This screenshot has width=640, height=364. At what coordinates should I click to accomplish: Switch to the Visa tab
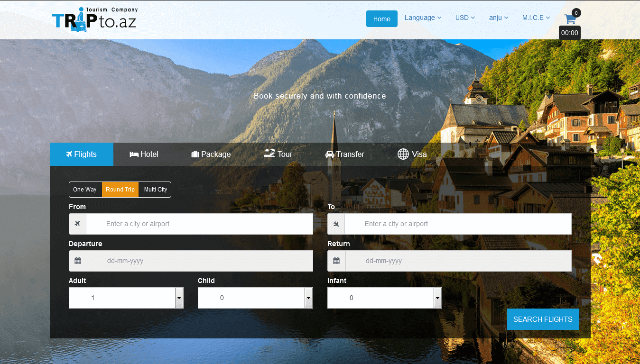(x=412, y=154)
